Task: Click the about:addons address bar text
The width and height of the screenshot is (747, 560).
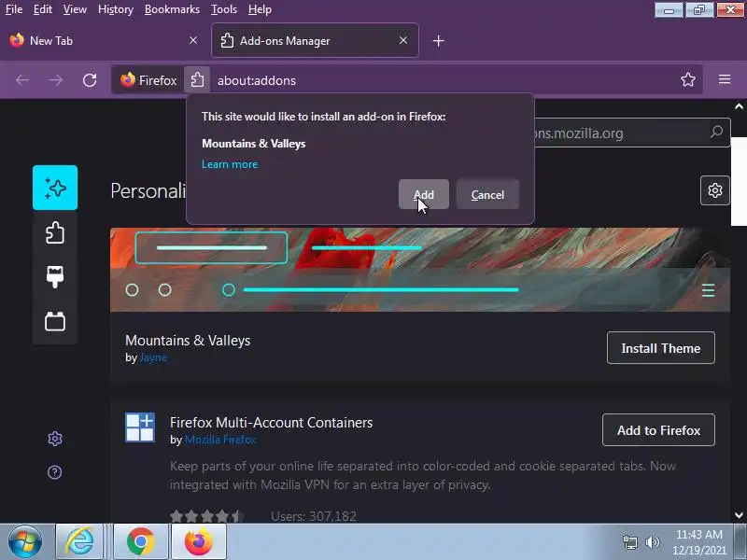Action: pos(257,80)
